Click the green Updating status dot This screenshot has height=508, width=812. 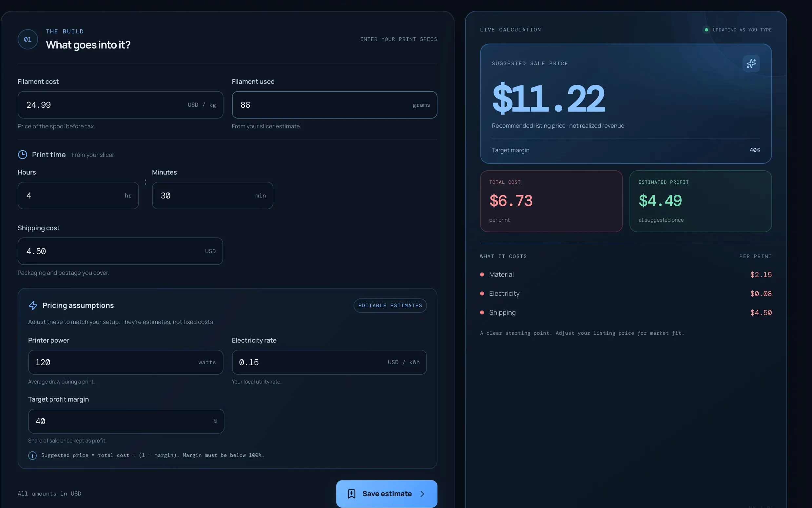click(706, 30)
